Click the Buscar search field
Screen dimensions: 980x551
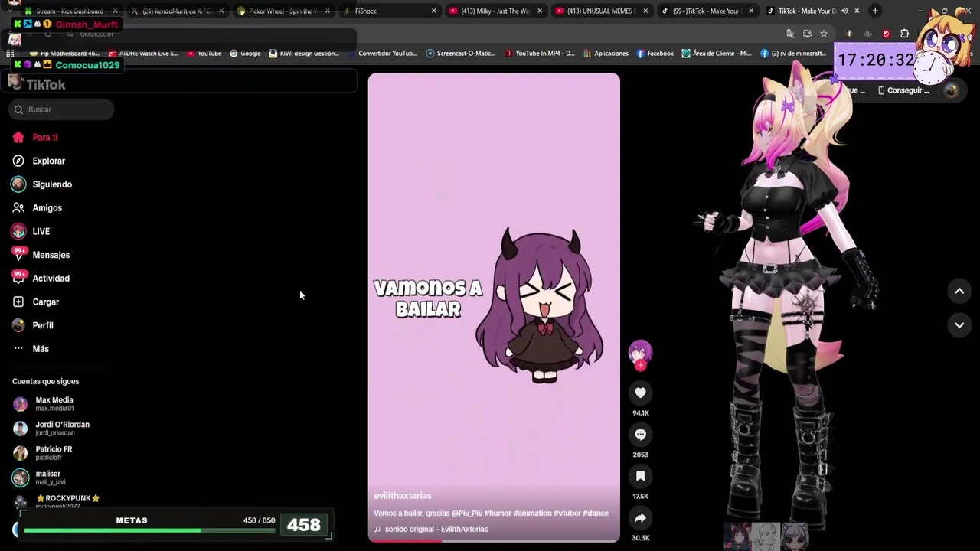[62, 109]
